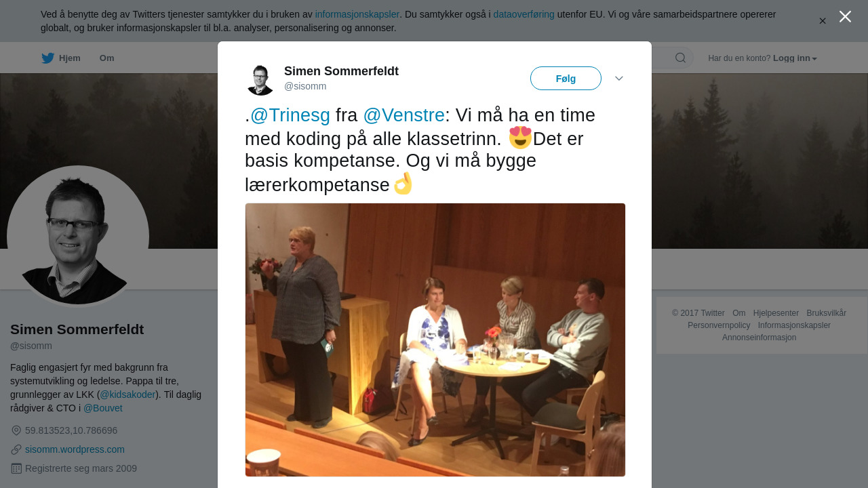The height and width of the screenshot is (488, 868).
Task: Click the calendar icon next to registration date
Action: point(16,468)
